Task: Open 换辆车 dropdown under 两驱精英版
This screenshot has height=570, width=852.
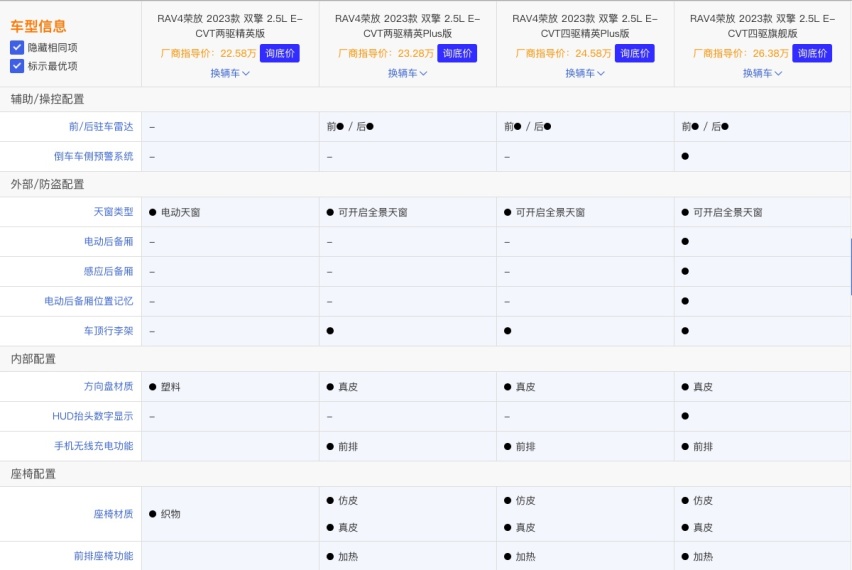Action: [230, 73]
